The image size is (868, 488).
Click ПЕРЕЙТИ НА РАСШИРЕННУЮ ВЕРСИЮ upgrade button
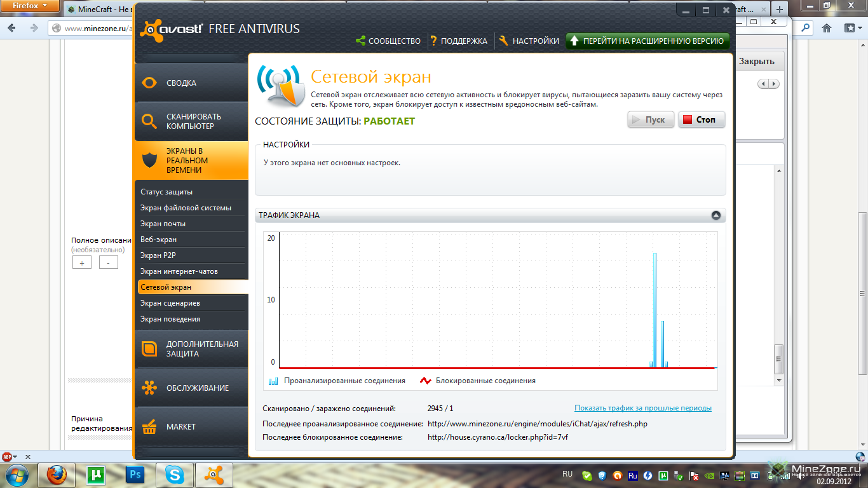click(x=647, y=41)
